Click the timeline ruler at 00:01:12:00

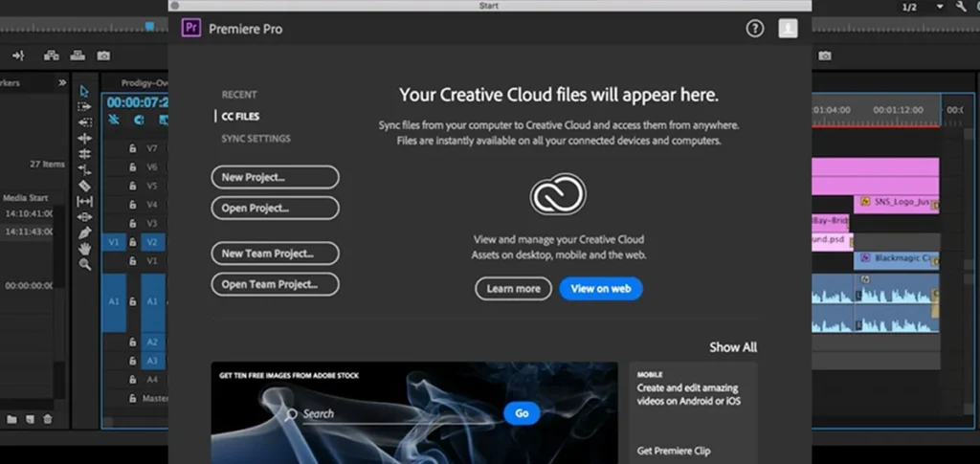click(898, 110)
